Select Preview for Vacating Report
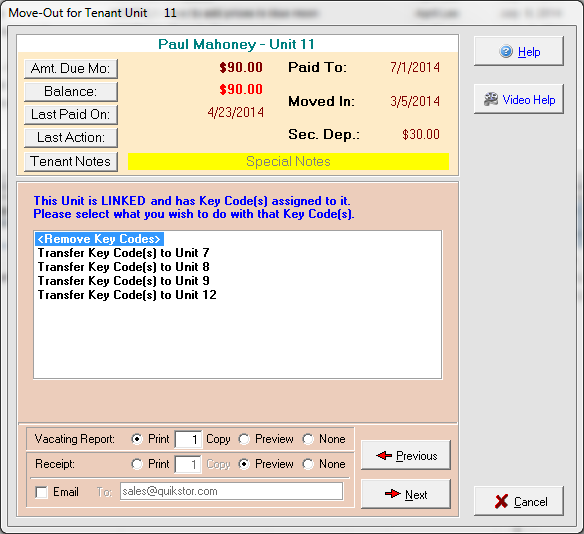This screenshot has height=534, width=584. [244, 439]
